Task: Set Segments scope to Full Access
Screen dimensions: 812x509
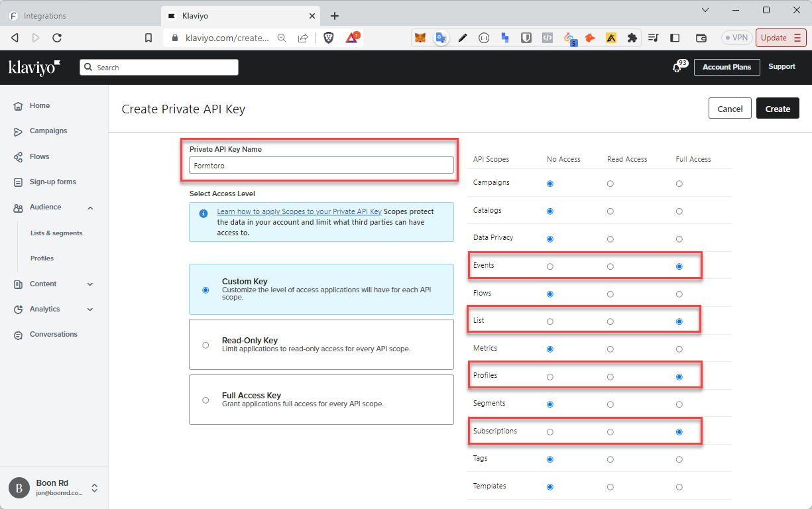Action: pyautogui.click(x=679, y=404)
